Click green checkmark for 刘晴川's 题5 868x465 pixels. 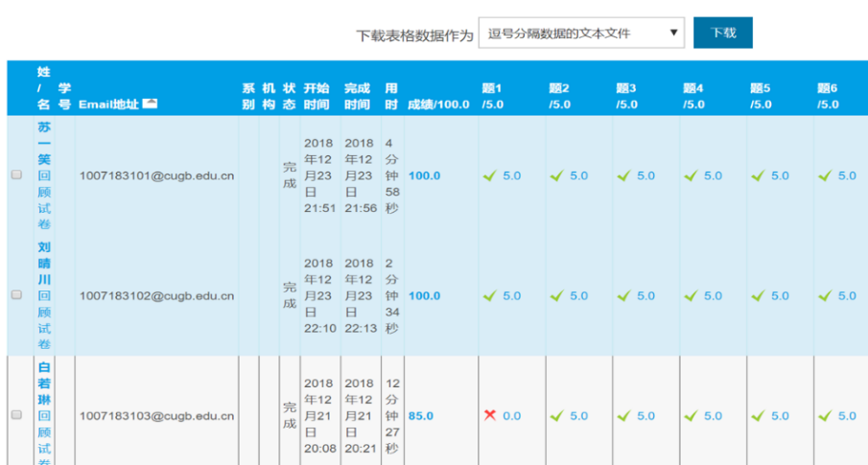pyautogui.click(x=758, y=295)
